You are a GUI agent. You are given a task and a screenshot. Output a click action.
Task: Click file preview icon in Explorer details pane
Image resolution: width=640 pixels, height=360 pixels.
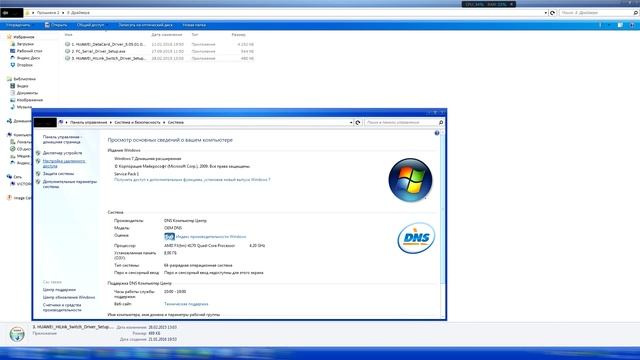[17, 334]
